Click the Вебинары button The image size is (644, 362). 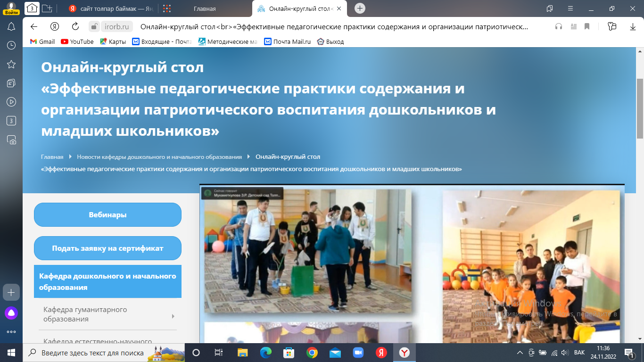[107, 215]
